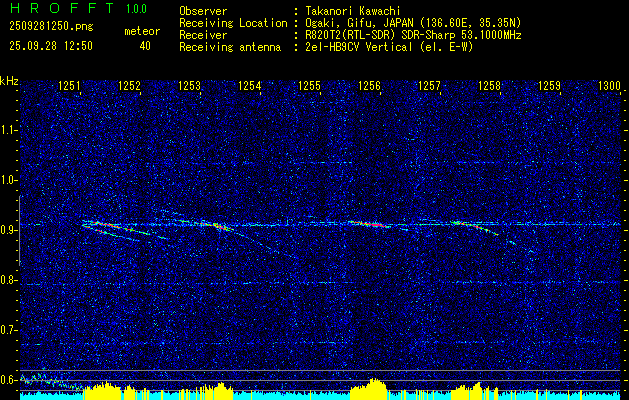629x400 pixels.
Task: Click the 1.0 kHz axis label
Action: click(x=8, y=181)
